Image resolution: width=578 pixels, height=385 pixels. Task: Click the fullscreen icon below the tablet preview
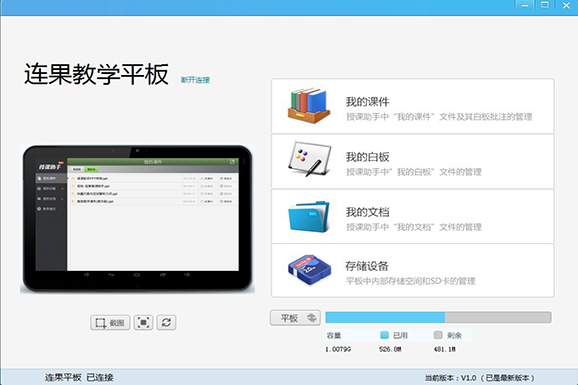(143, 323)
